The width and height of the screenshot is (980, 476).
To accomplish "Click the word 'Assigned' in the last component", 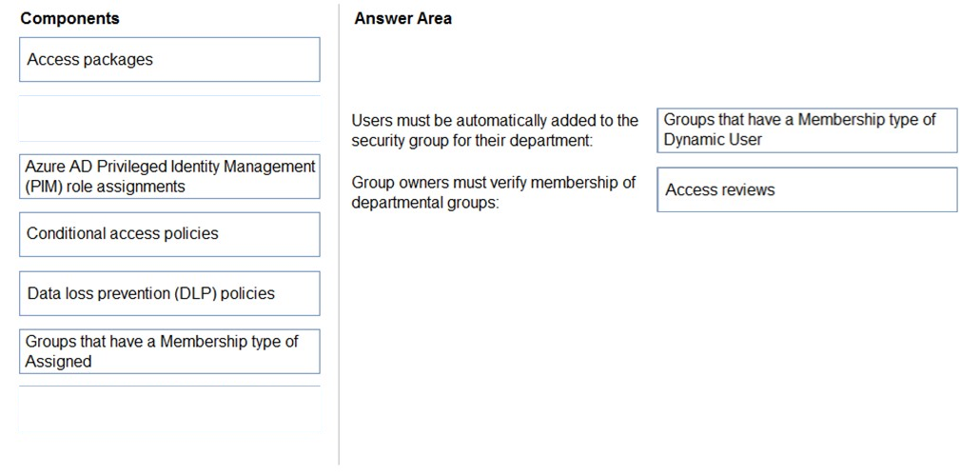I will (x=58, y=362).
